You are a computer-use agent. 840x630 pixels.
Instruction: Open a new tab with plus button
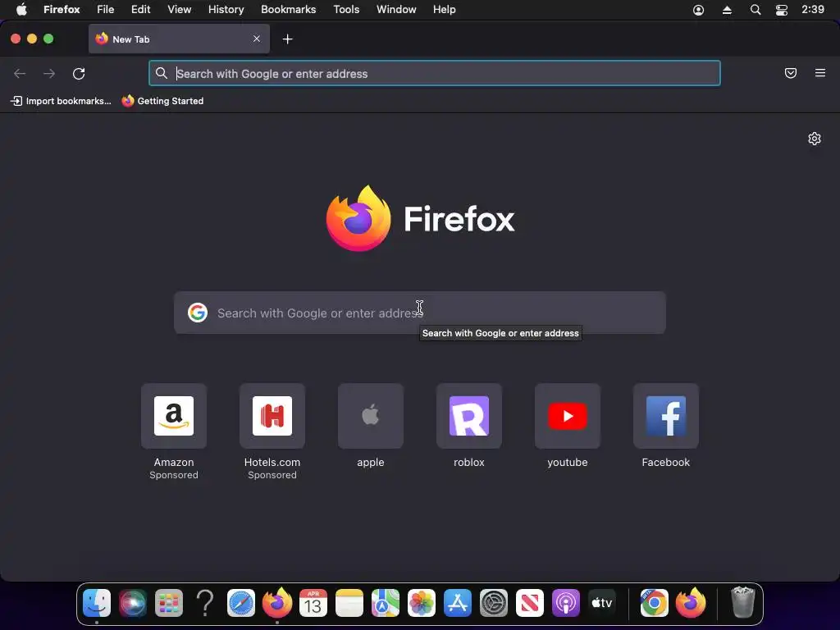point(288,39)
